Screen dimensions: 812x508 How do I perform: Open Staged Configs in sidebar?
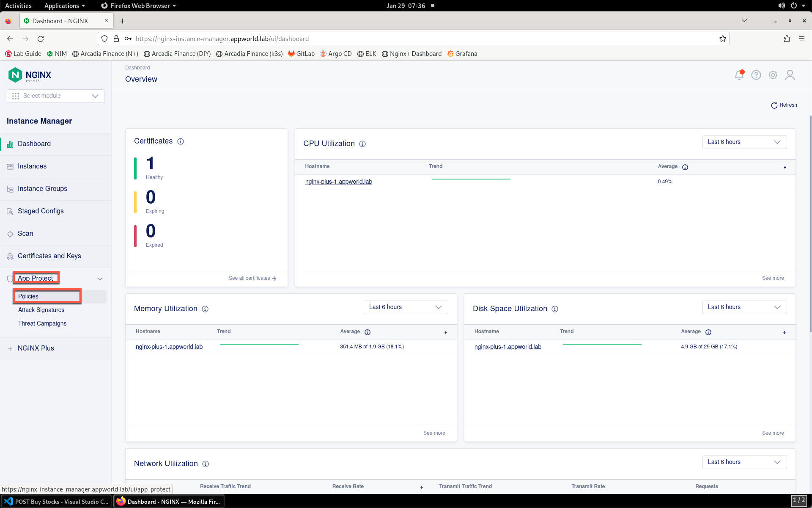(x=55, y=211)
